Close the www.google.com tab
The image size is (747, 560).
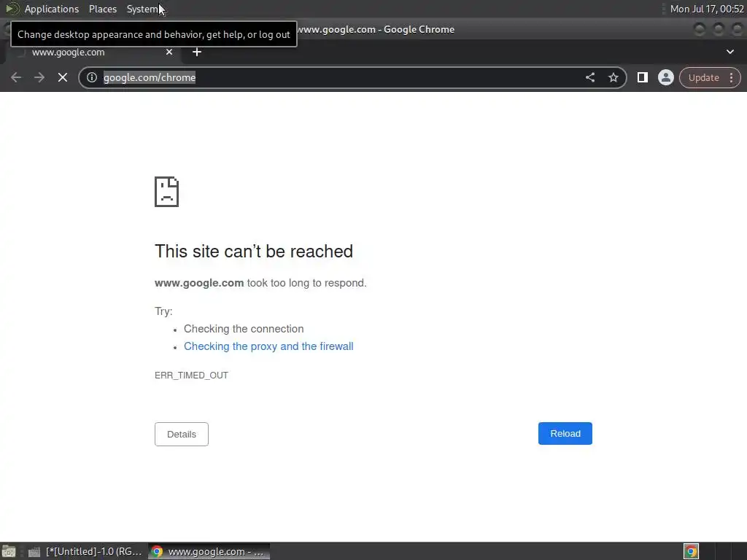pos(169,52)
